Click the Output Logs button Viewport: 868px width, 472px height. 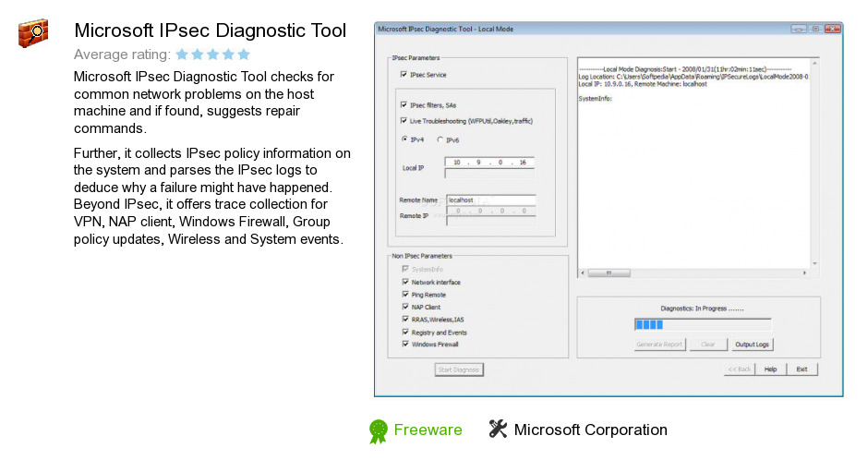752,344
